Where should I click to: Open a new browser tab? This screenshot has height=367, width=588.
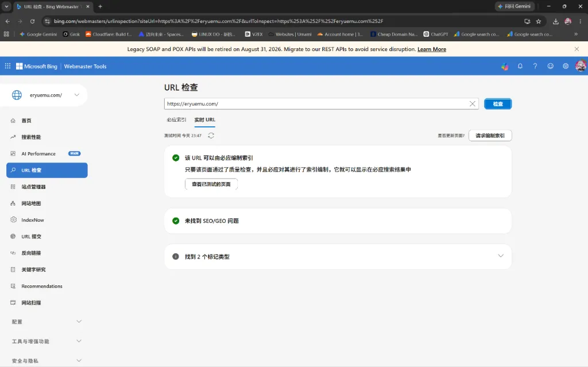100,6
